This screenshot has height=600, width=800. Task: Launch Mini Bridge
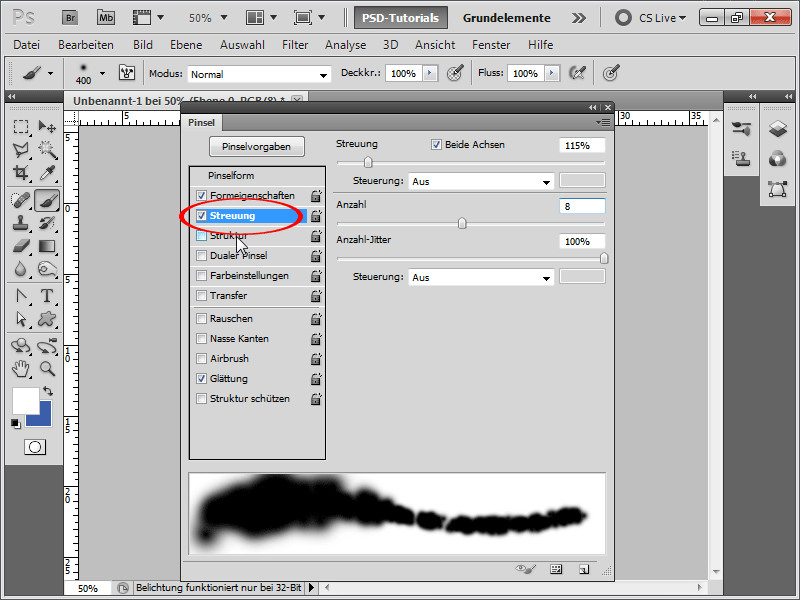click(106, 18)
